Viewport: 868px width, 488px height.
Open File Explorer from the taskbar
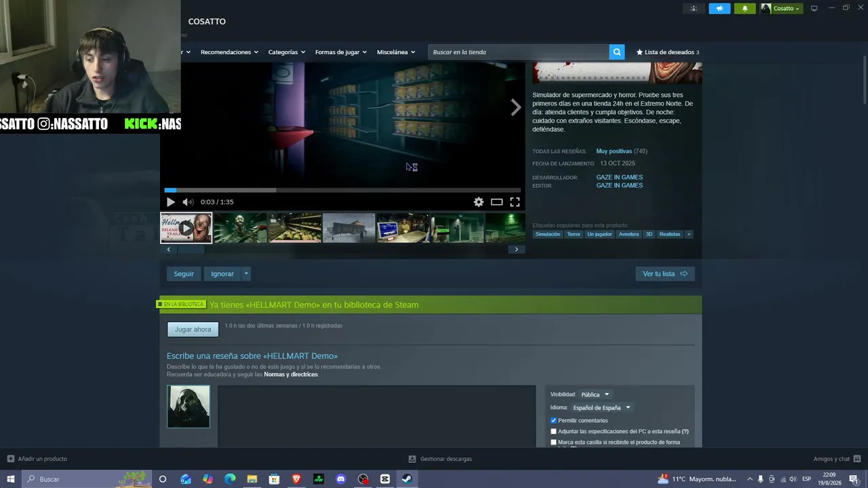(x=252, y=479)
